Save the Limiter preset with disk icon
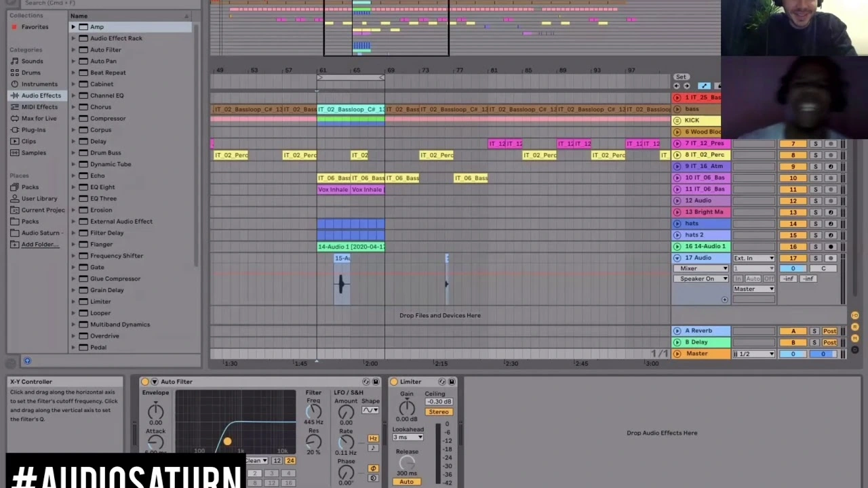 (452, 382)
